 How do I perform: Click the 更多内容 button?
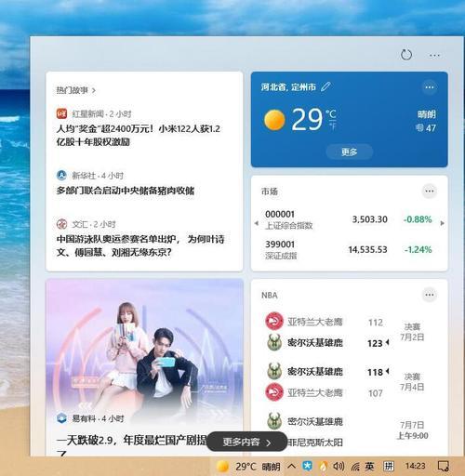tap(246, 442)
